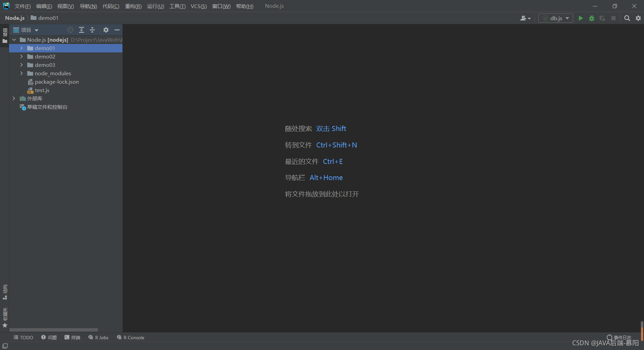Expand the demo01 folder
This screenshot has height=350, width=644.
point(21,48)
